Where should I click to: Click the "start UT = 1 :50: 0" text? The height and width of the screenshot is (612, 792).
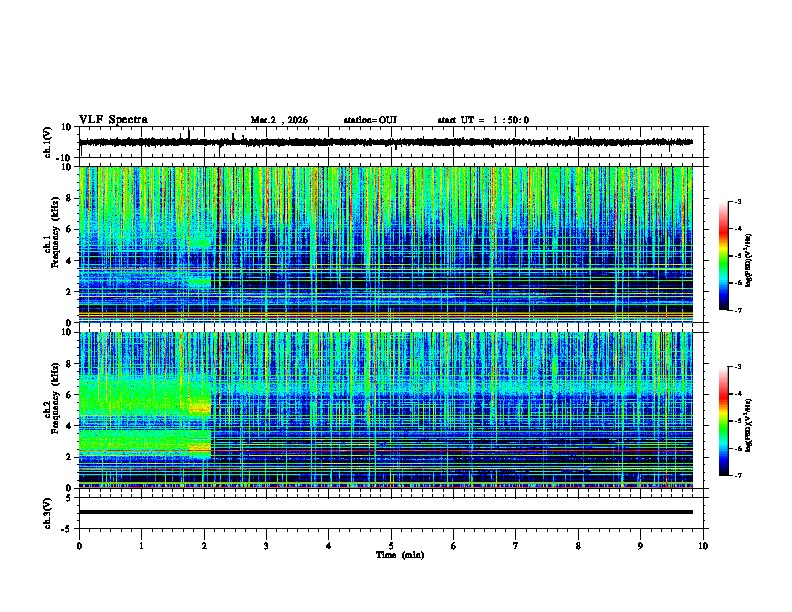point(483,120)
